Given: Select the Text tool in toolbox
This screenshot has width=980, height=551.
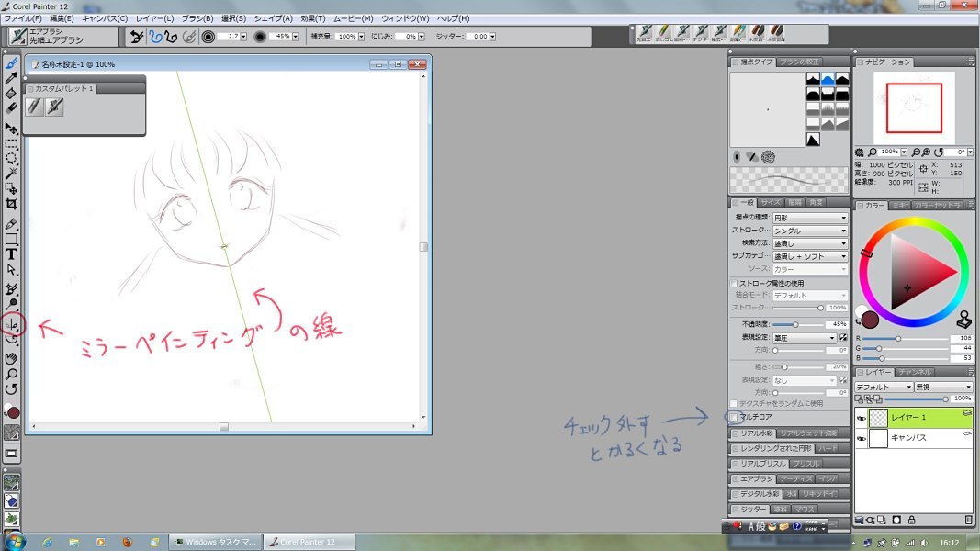Looking at the screenshot, I should (x=12, y=254).
